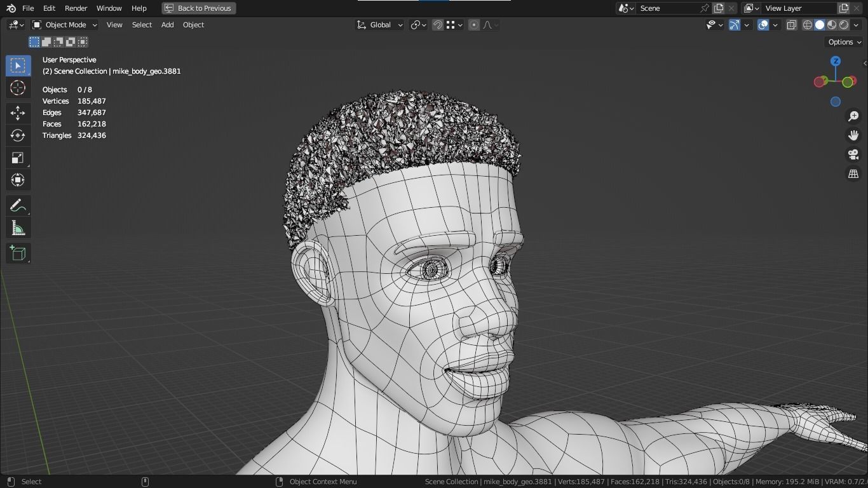Open the snapping options dropdown

click(454, 25)
